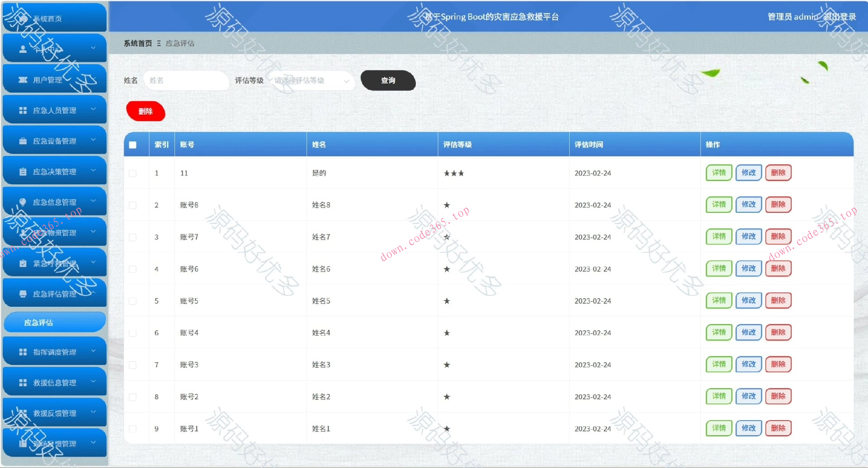Tick the checkbox for row 账号1
This screenshot has height=468, width=868.
pos(132,428)
